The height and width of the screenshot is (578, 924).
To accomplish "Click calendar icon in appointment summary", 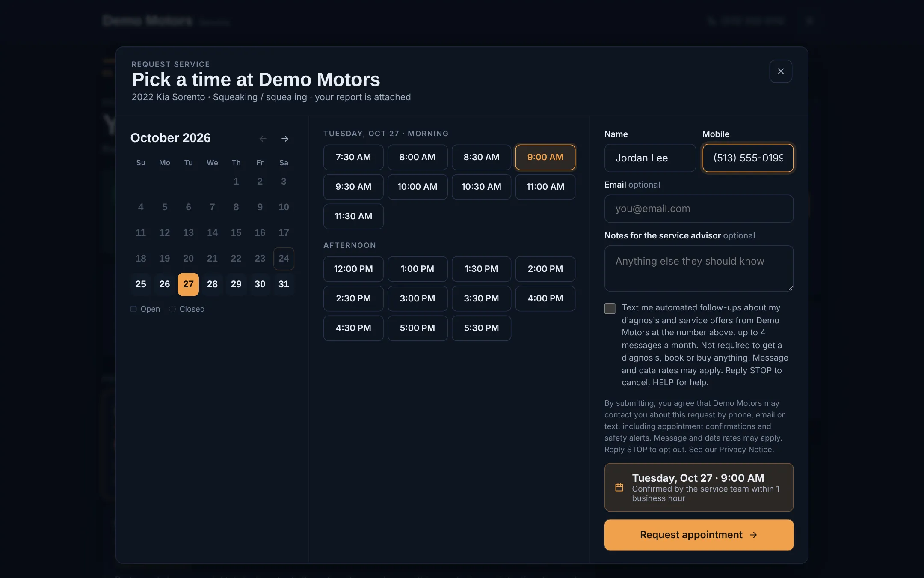I will 619,487.
